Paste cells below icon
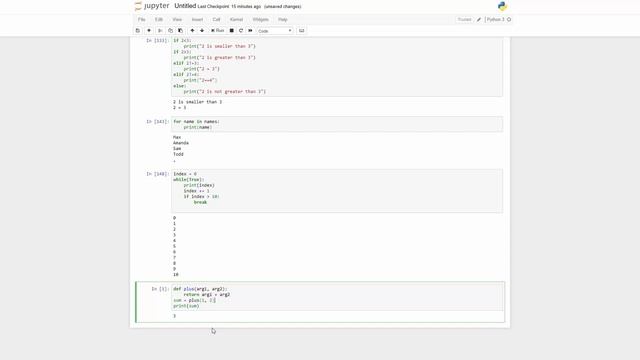Viewport: 640px width, 360px height. click(180, 31)
